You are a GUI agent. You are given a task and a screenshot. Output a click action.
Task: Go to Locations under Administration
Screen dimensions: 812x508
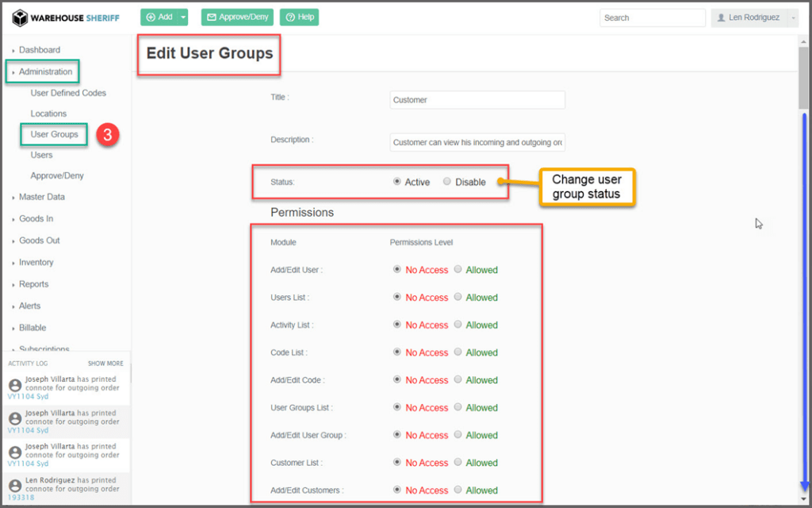coord(48,114)
